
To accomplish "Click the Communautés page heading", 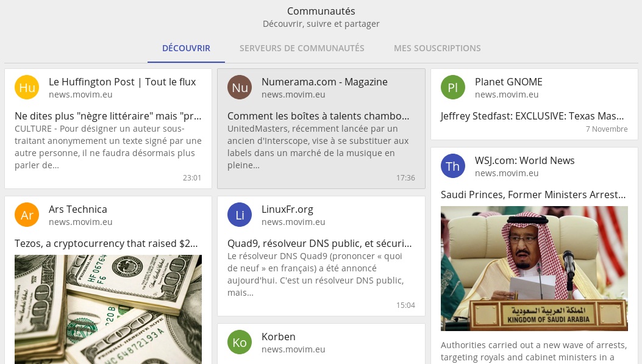I will click(321, 11).
